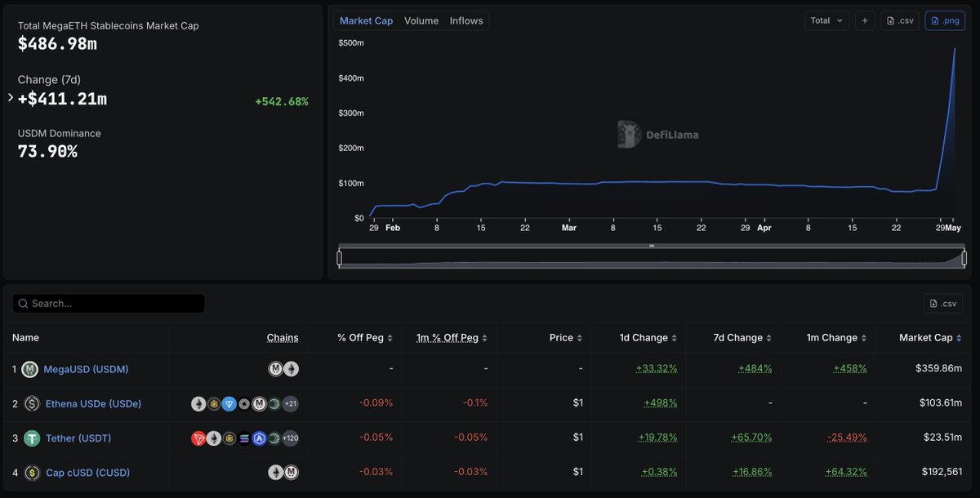Click the top grip of the range slider

(x=652, y=246)
